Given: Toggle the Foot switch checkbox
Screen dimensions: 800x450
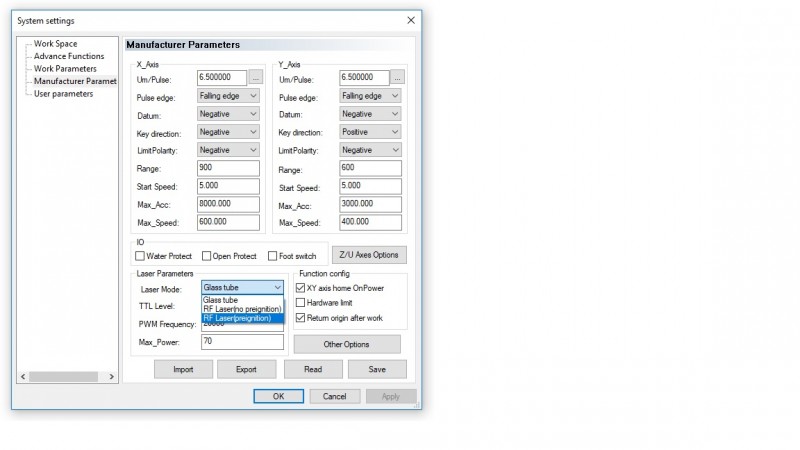Looking at the screenshot, I should (273, 256).
